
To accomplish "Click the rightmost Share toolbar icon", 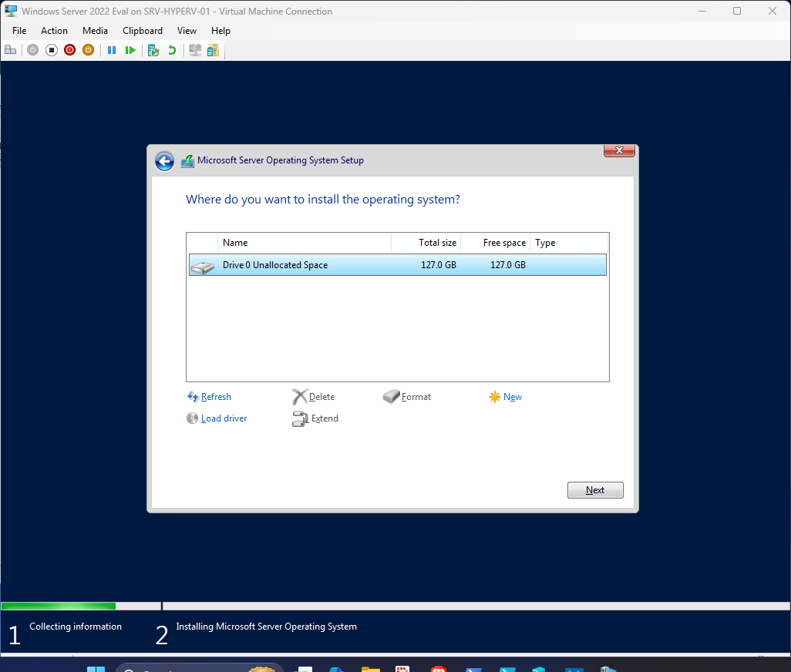I will (213, 49).
